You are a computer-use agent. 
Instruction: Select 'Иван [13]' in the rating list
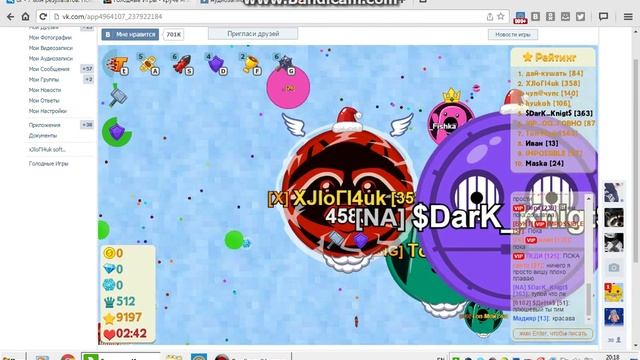pyautogui.click(x=542, y=143)
